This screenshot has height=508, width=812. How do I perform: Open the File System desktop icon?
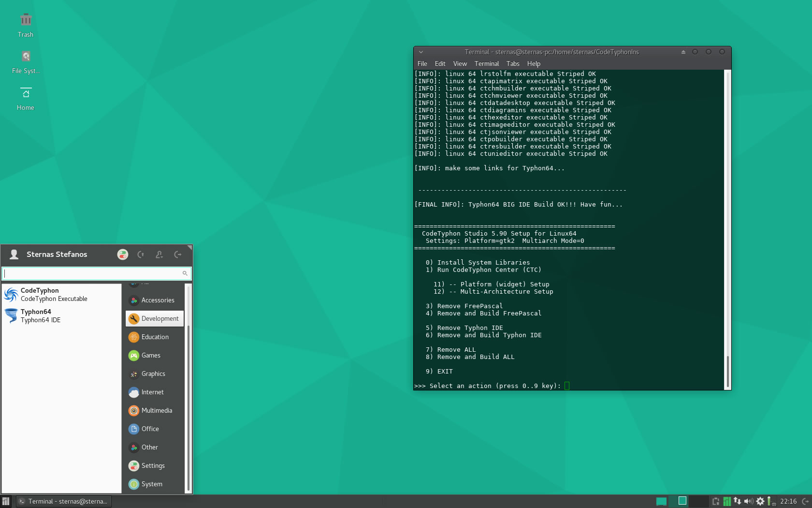click(26, 62)
